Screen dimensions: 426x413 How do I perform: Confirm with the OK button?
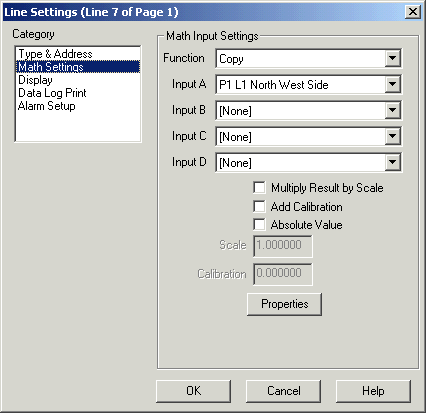coord(193,391)
